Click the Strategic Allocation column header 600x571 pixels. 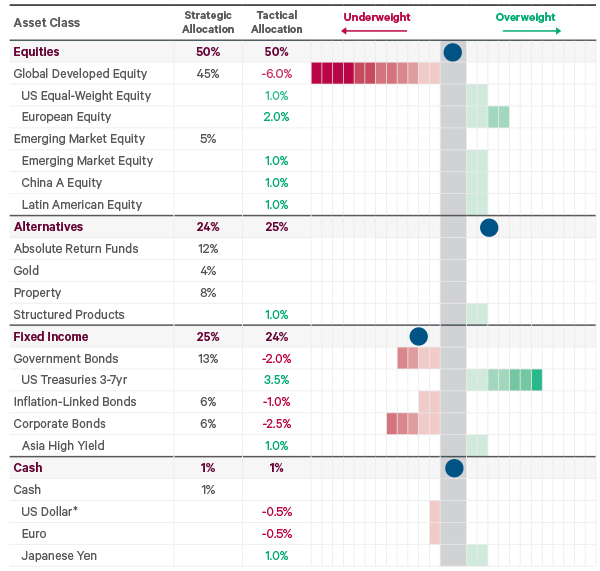click(208, 22)
